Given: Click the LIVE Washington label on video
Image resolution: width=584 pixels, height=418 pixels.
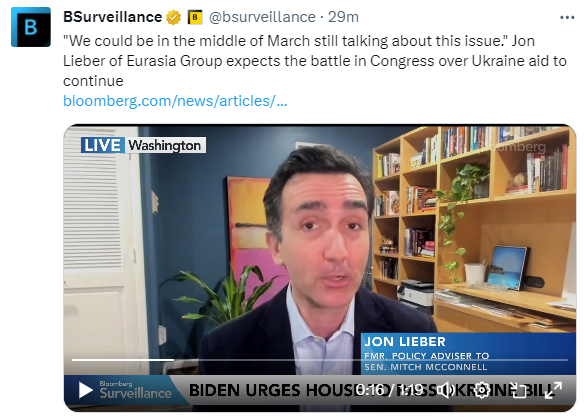Looking at the screenshot, I should (x=143, y=145).
